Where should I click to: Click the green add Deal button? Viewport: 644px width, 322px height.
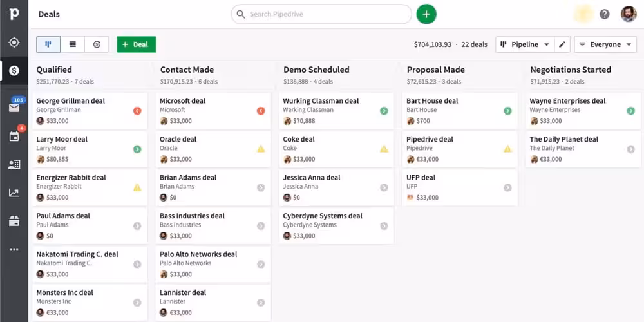point(136,44)
